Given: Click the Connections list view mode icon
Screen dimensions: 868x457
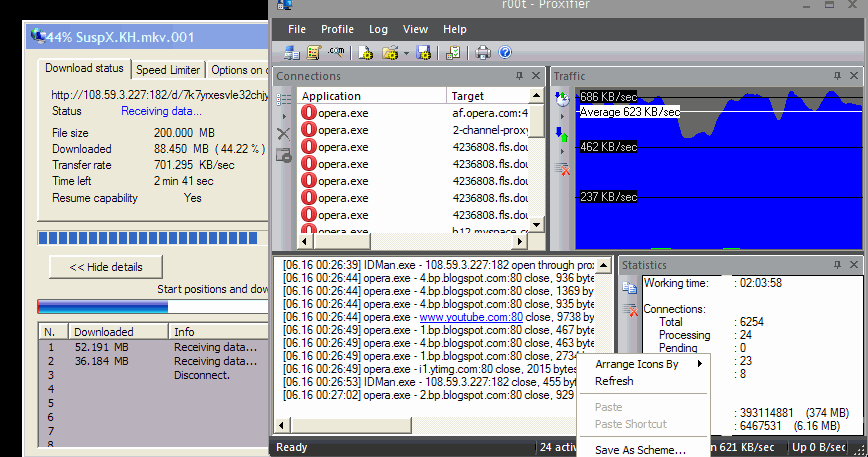Looking at the screenshot, I should (x=283, y=99).
